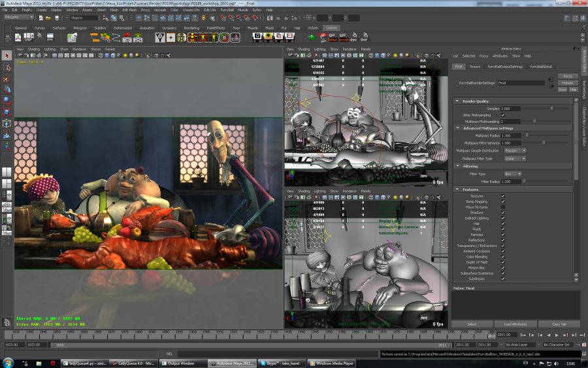Click the green arrow shelf icon

(311, 37)
